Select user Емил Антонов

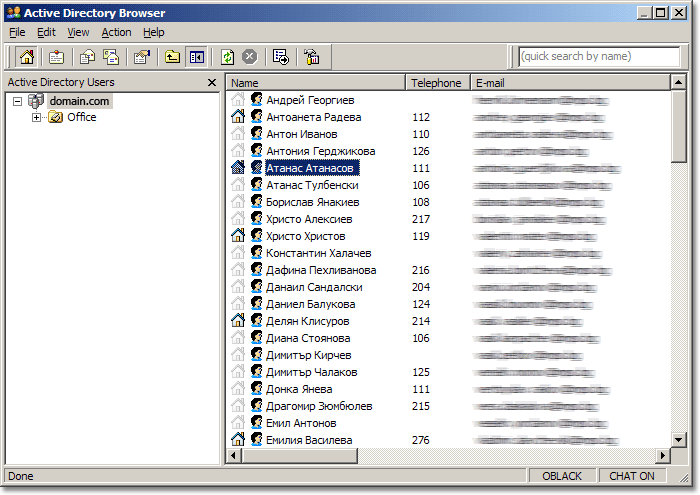301,423
